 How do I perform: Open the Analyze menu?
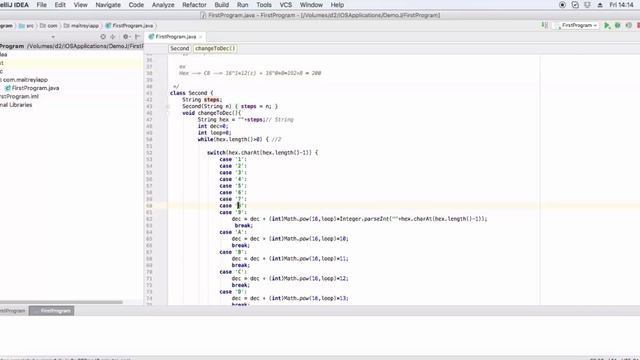pyautogui.click(x=163, y=5)
